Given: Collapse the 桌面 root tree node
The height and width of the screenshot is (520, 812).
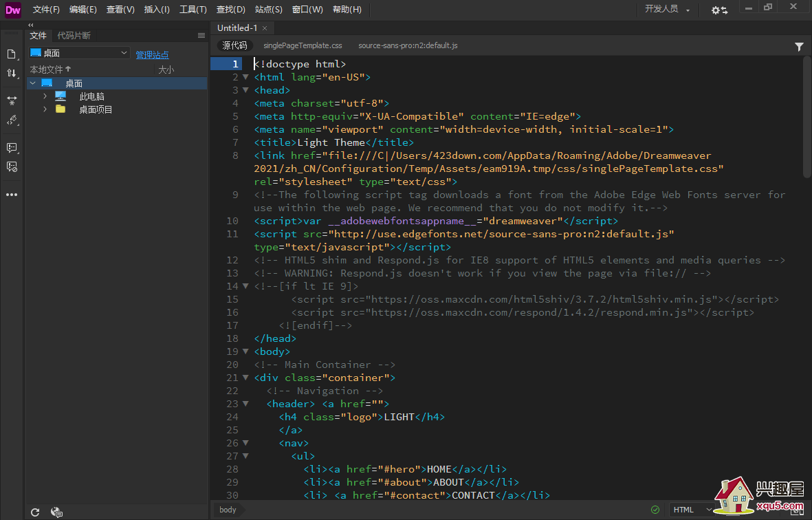Looking at the screenshot, I should click(33, 83).
